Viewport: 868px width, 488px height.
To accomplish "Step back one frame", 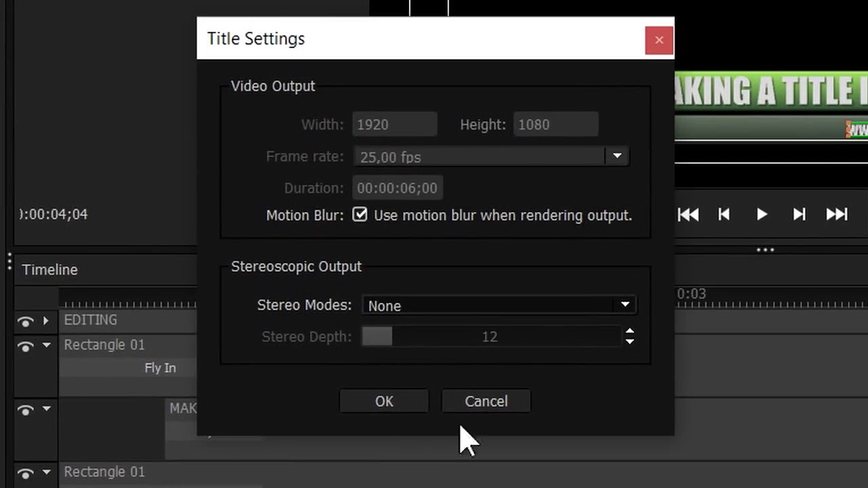I will (x=724, y=215).
